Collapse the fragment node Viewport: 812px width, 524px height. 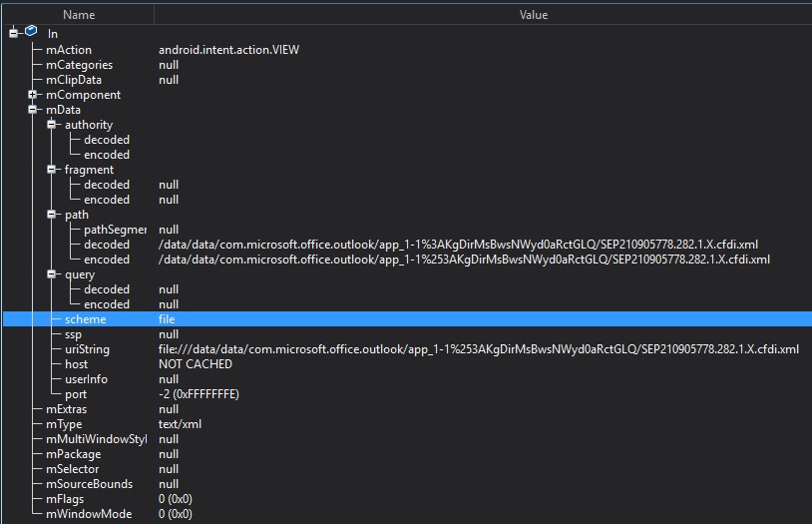point(52,170)
